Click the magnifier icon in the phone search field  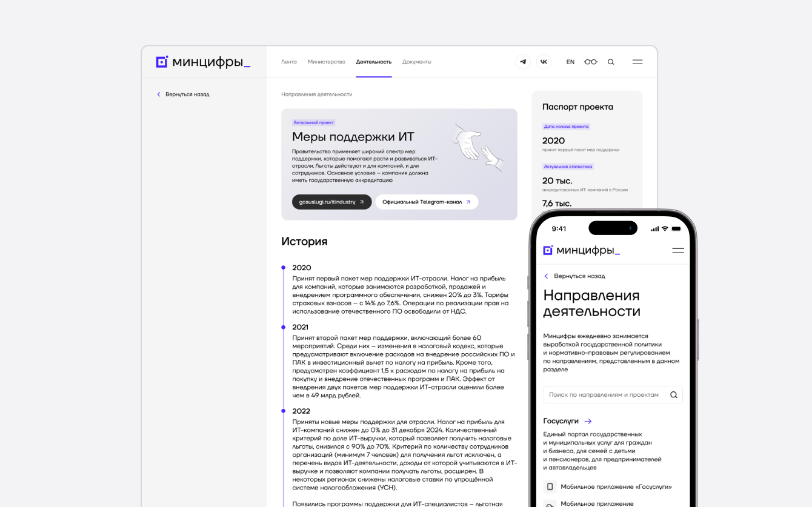[673, 395]
